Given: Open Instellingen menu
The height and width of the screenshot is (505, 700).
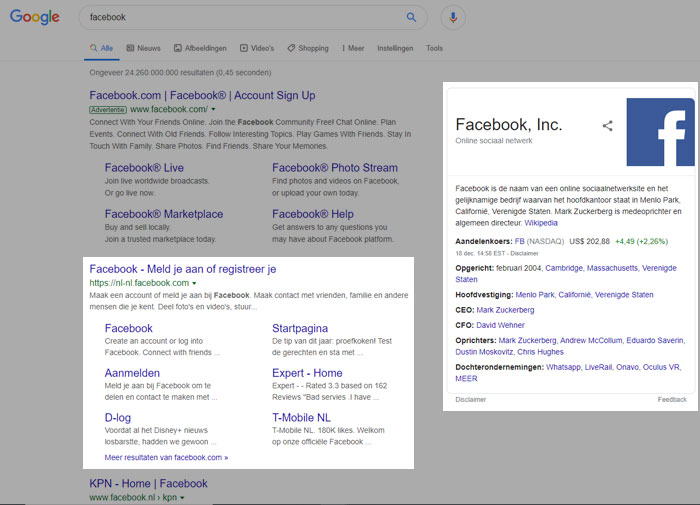Looking at the screenshot, I should (x=395, y=48).
